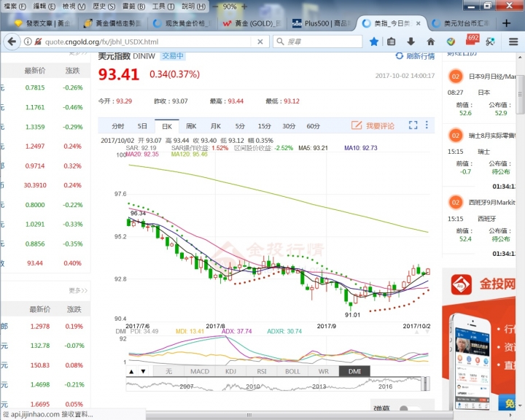This screenshot has width=525, height=420.
Task: Open the Firefox downloads arrow icon
Action: point(412,42)
